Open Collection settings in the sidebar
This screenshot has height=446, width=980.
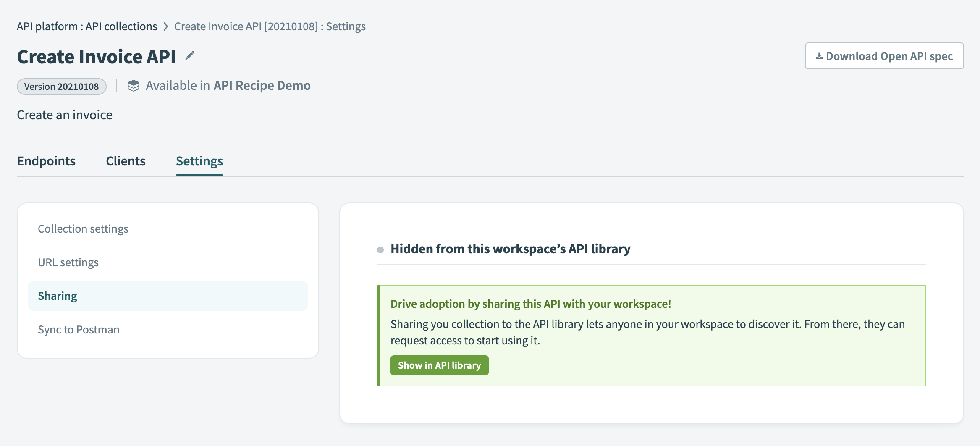(x=83, y=228)
